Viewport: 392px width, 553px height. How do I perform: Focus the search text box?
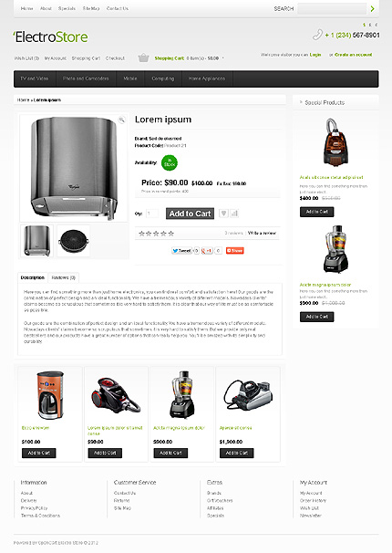pyautogui.click(x=332, y=8)
